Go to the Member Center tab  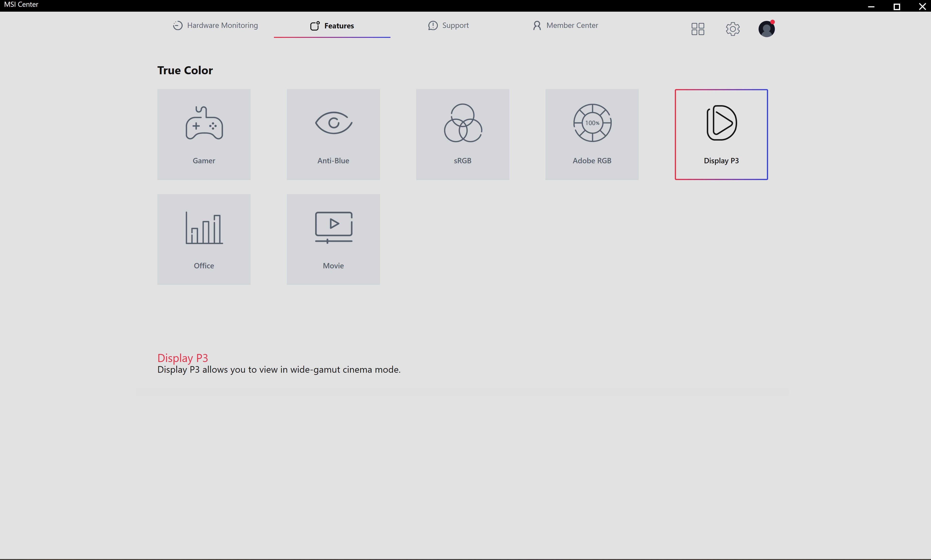[x=566, y=25]
